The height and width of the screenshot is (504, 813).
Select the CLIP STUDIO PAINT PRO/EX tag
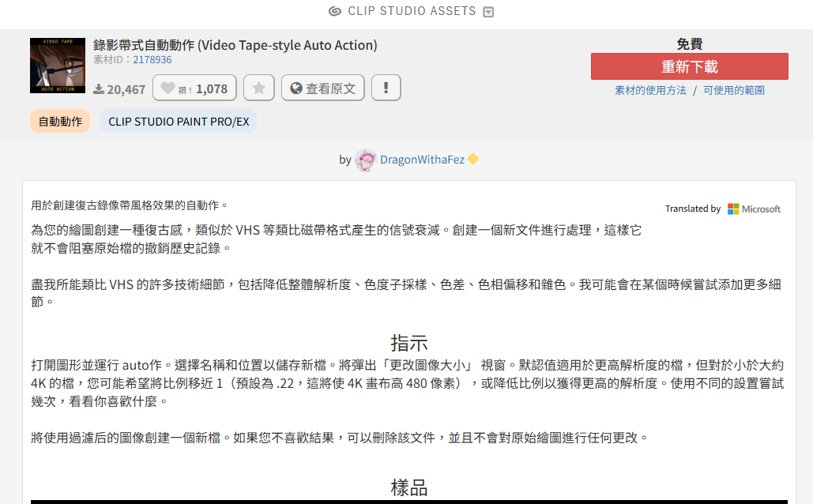(179, 122)
